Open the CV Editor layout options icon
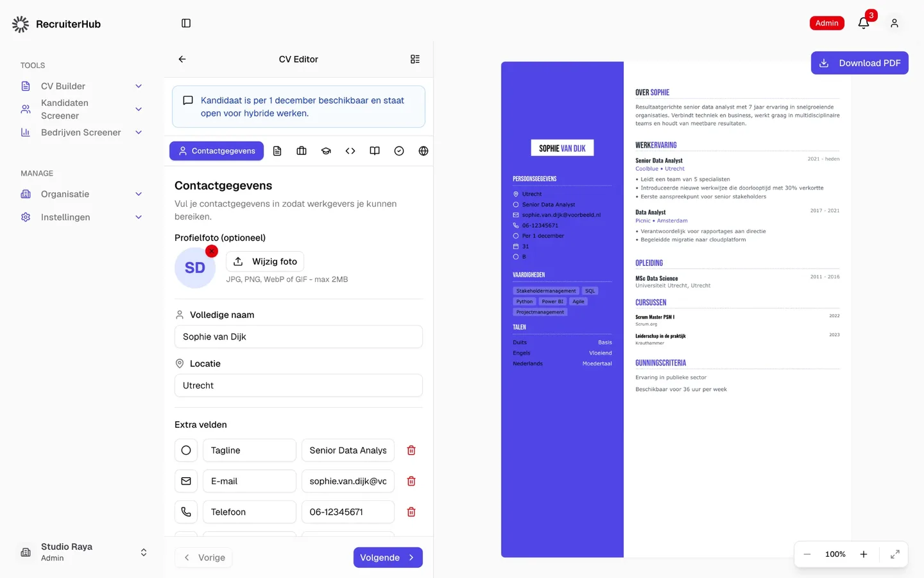924x578 pixels. [415, 59]
